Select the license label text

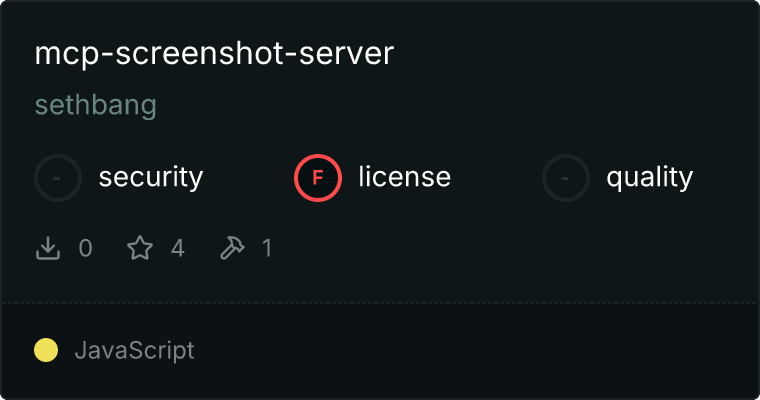click(x=405, y=176)
